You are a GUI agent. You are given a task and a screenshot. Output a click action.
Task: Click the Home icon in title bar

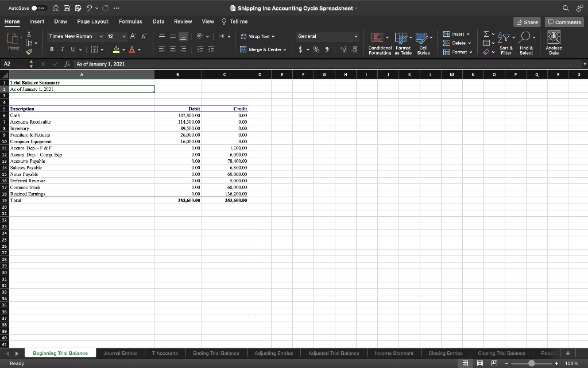[56, 8]
